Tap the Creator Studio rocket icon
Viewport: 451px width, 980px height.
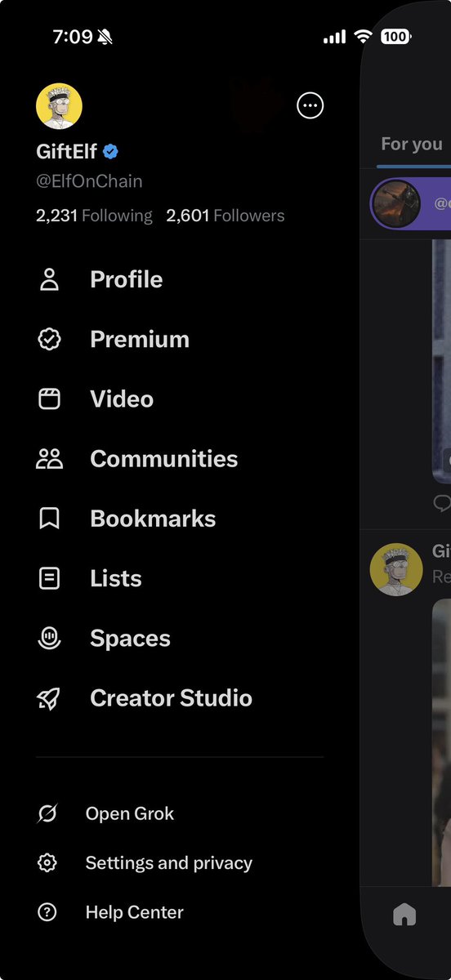coord(50,698)
